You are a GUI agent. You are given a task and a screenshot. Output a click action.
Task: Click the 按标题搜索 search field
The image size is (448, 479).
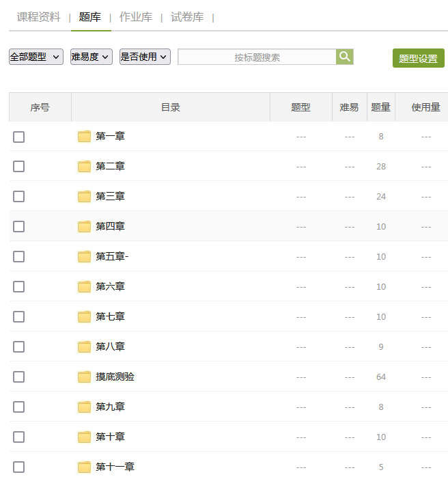click(x=257, y=57)
